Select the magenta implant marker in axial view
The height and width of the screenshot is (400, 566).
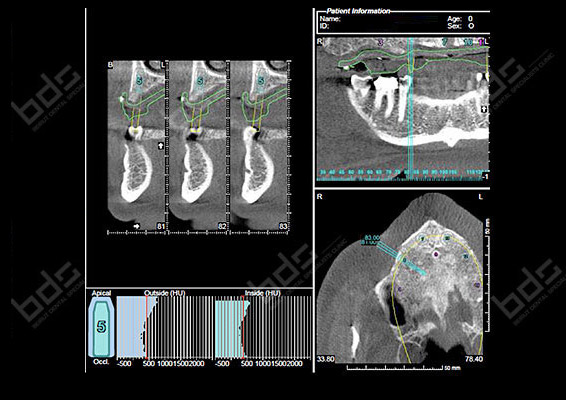(x=436, y=255)
